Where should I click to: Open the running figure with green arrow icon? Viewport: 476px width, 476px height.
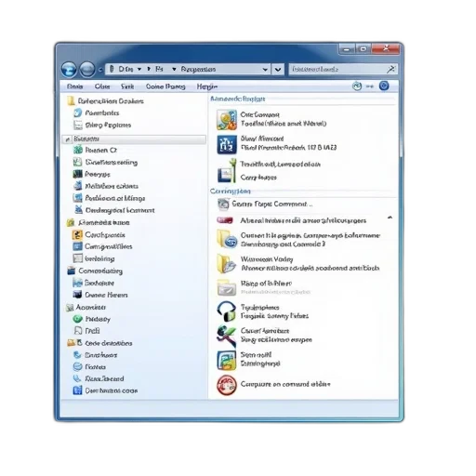click(x=227, y=336)
